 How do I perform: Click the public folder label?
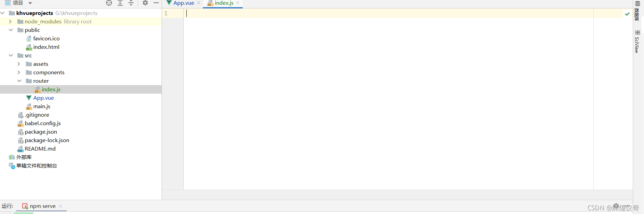coord(32,30)
